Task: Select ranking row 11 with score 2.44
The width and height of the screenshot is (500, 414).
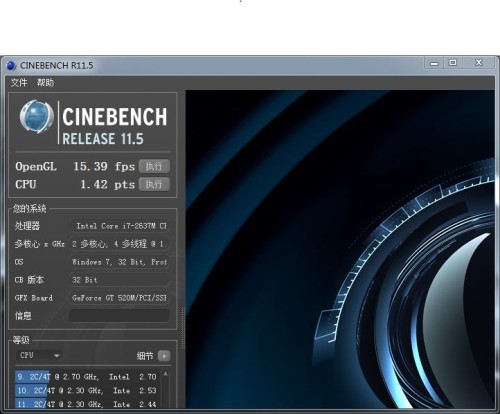Action: [87, 404]
